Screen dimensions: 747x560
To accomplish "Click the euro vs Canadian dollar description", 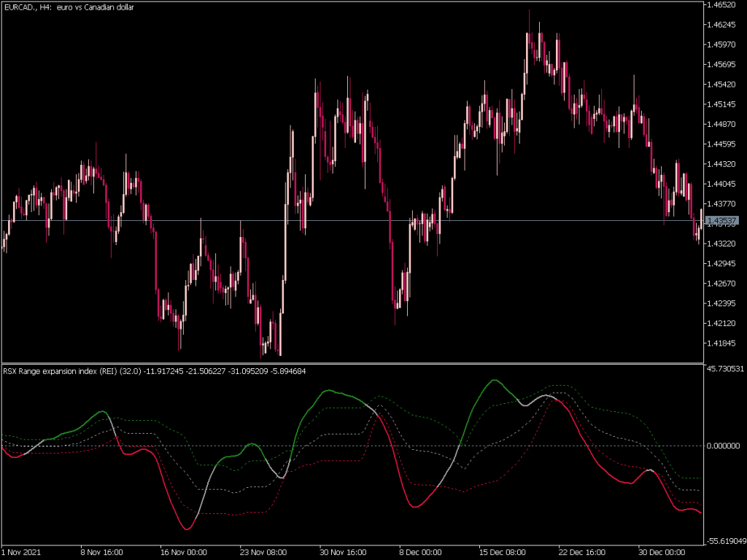I will 95,8.
